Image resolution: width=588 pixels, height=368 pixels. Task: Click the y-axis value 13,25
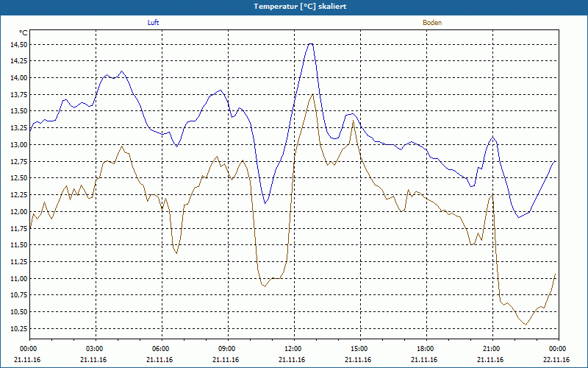19,128
